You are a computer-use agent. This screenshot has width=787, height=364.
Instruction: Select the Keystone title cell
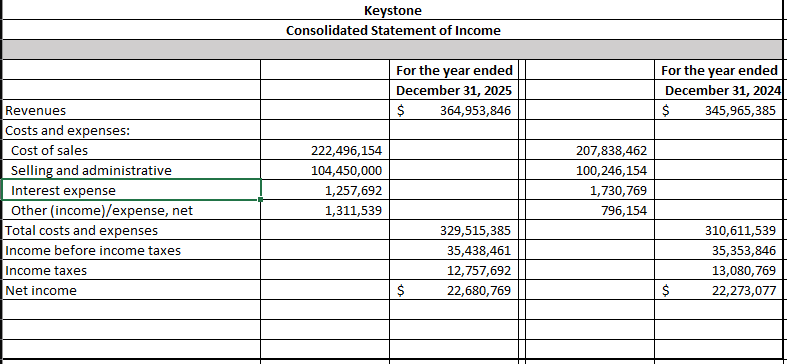tap(393, 10)
